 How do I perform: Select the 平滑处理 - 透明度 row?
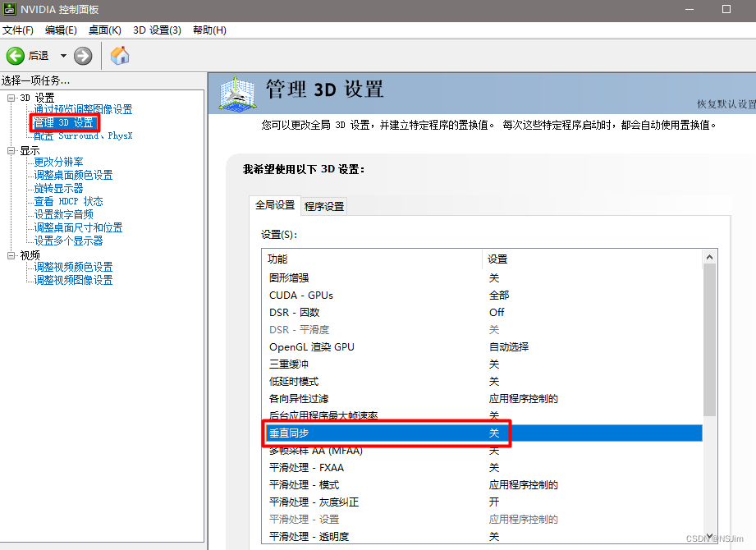point(482,537)
